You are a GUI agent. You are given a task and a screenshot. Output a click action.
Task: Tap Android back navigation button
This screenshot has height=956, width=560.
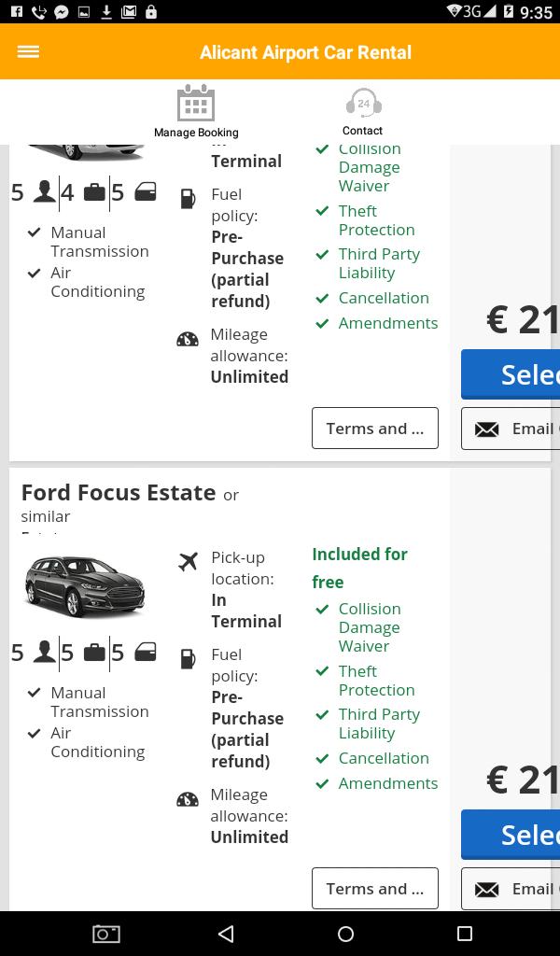(x=226, y=934)
